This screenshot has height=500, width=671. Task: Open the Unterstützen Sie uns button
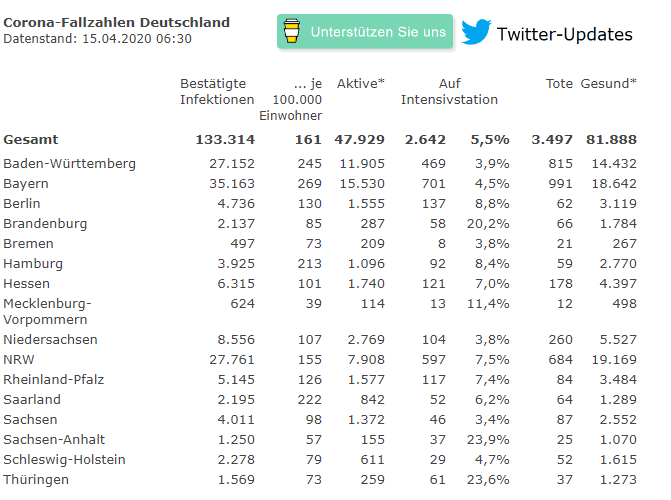pos(365,32)
